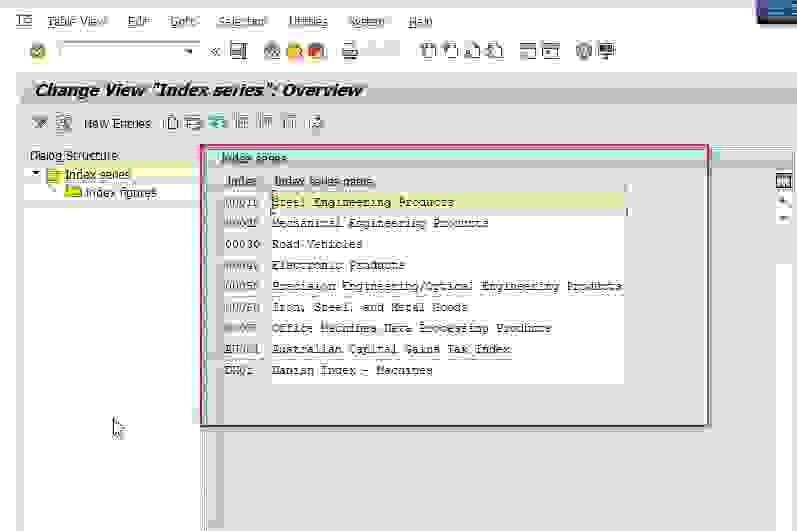The image size is (797, 531).
Task: Click the Customize Local Layout icon
Action: (x=606, y=51)
